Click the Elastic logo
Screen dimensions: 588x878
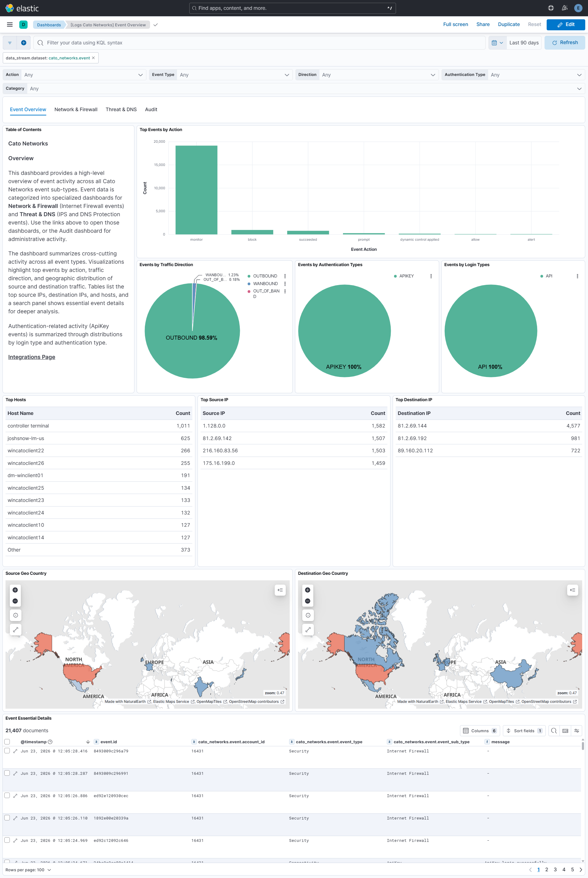pos(22,8)
